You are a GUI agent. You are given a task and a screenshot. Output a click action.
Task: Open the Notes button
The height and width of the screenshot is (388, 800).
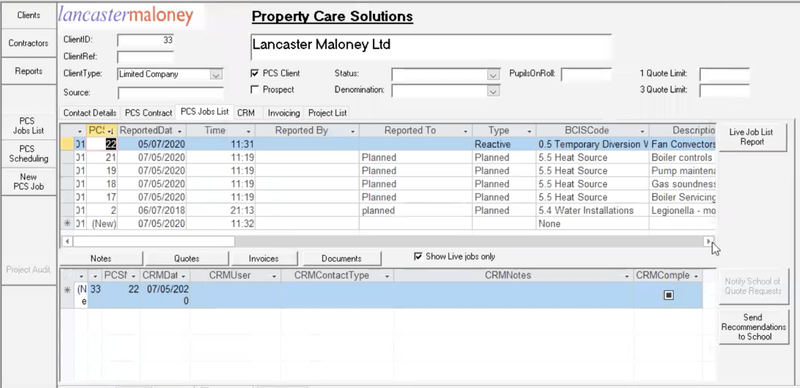[101, 259]
